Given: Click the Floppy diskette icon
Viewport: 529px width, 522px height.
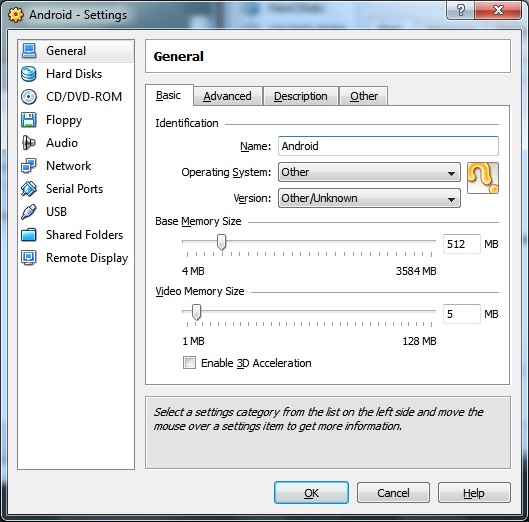Looking at the screenshot, I should click(29, 120).
